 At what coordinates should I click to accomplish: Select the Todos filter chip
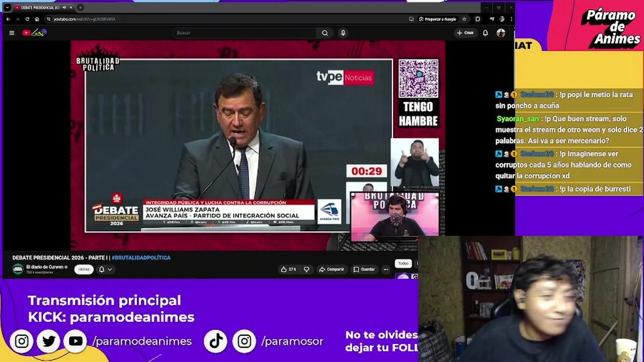pos(404,263)
